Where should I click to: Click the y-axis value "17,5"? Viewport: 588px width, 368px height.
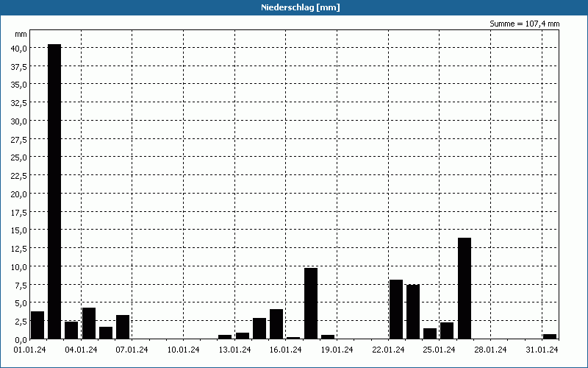pyautogui.click(x=19, y=212)
